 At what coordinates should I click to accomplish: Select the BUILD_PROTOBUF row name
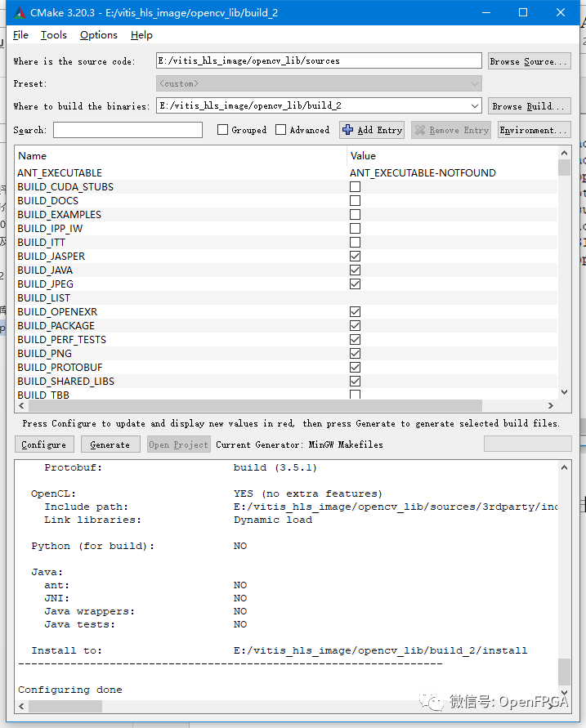(60, 367)
